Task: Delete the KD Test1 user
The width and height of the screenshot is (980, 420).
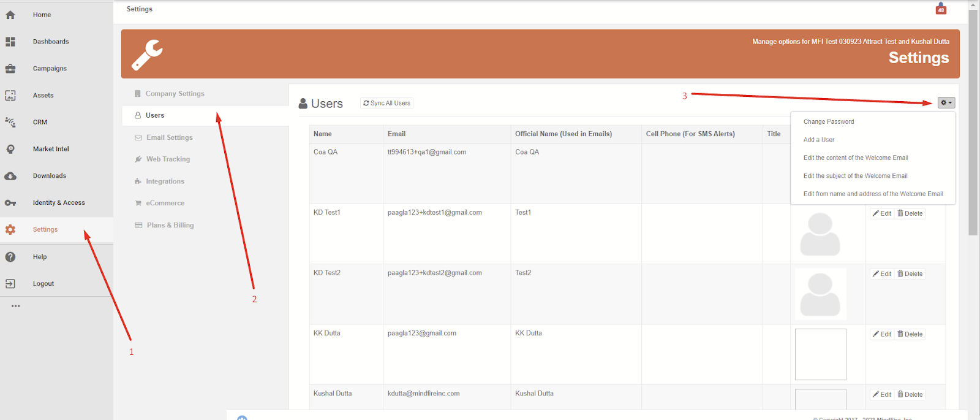Action: point(910,213)
